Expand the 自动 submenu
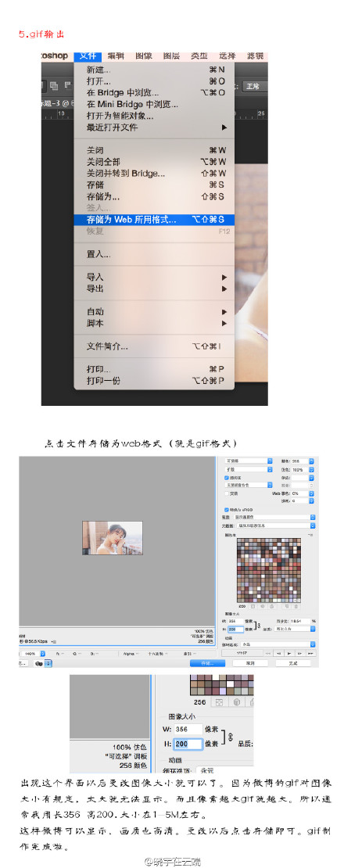Viewport: 344px width, 868px height. pos(154,312)
